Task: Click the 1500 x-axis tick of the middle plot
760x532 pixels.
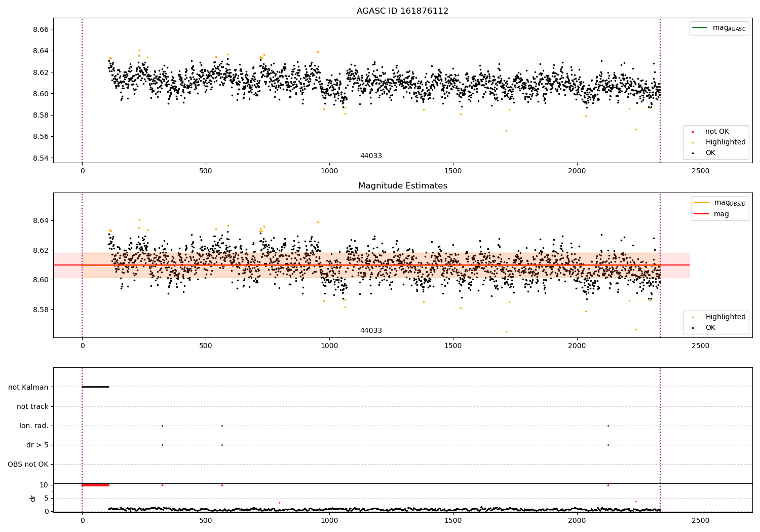Action: click(453, 346)
